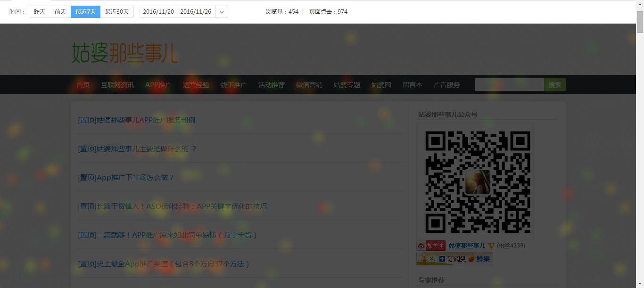The height and width of the screenshot is (288, 644).
Task: Click the avatar in the QR code center
Action: [478, 182]
